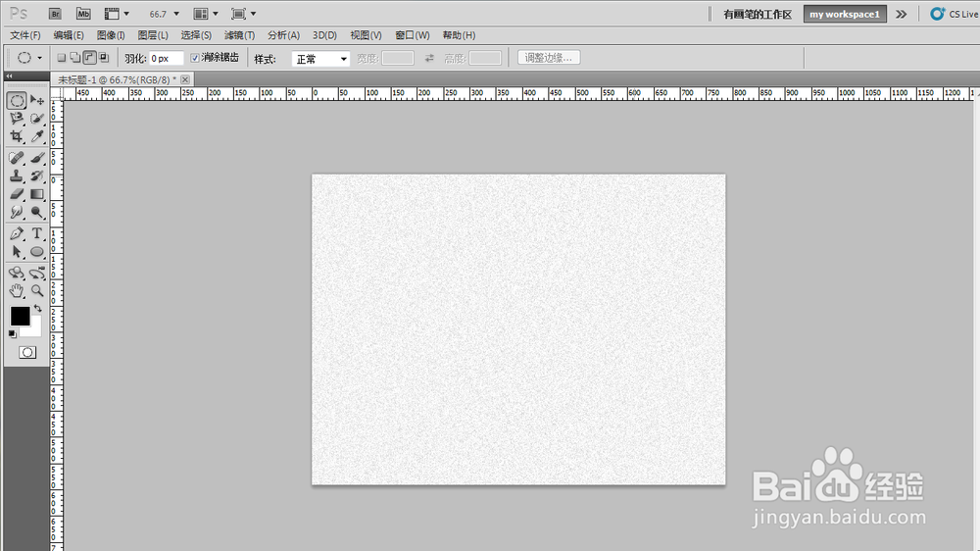Select the Pen tool
The height and width of the screenshot is (551, 980).
[x=17, y=233]
